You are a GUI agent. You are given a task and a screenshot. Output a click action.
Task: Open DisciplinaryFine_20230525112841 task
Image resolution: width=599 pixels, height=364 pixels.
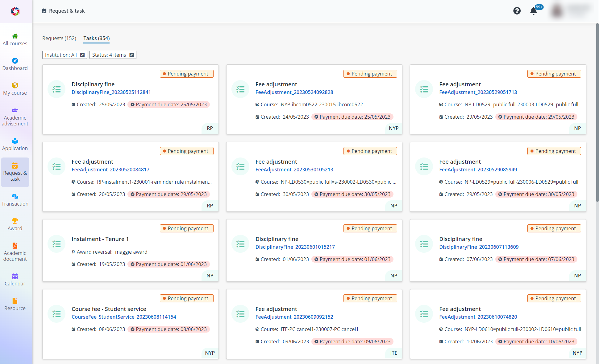pyautogui.click(x=111, y=92)
